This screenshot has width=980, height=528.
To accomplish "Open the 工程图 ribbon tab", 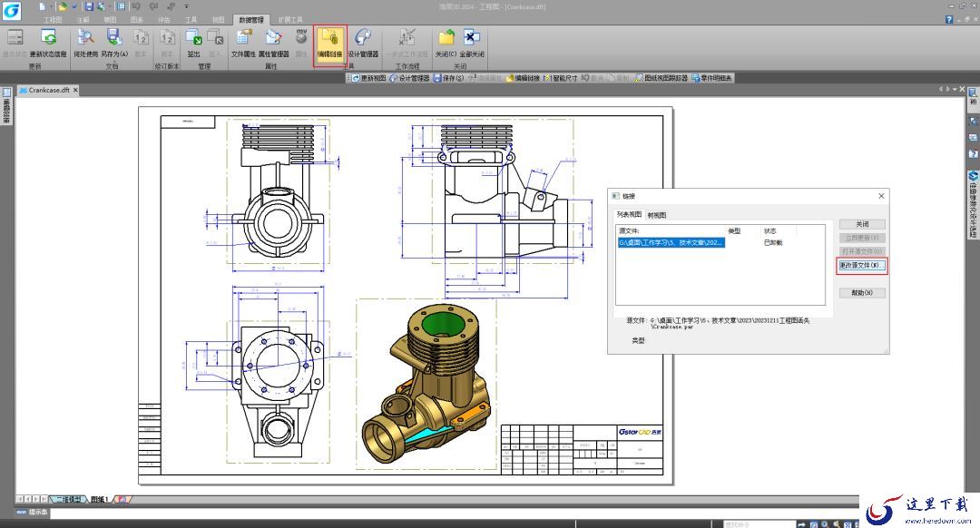I will 54,20.
